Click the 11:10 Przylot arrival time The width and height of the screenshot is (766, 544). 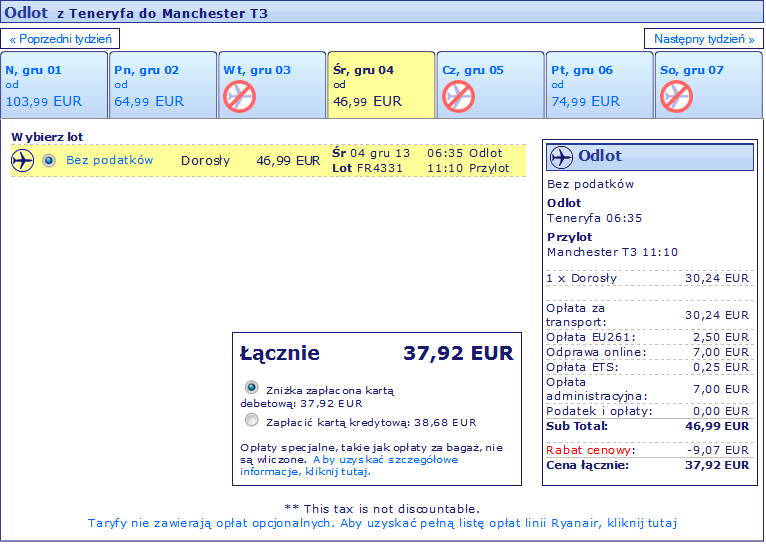tap(468, 168)
